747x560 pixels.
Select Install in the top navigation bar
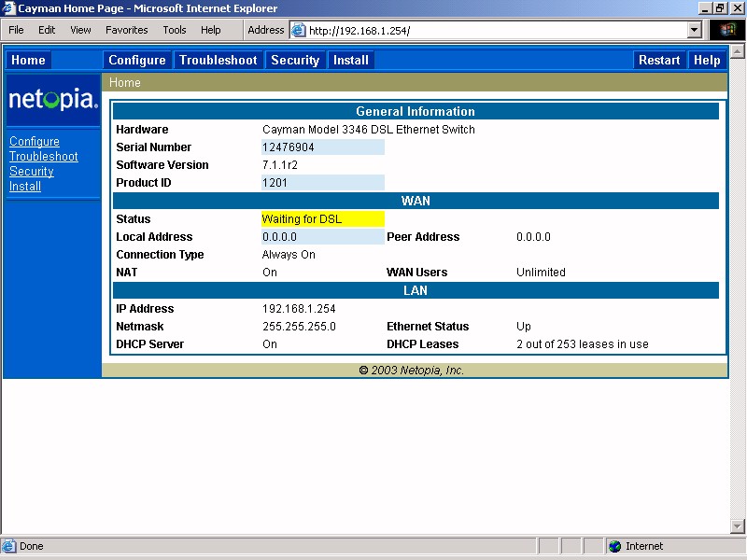(351, 60)
